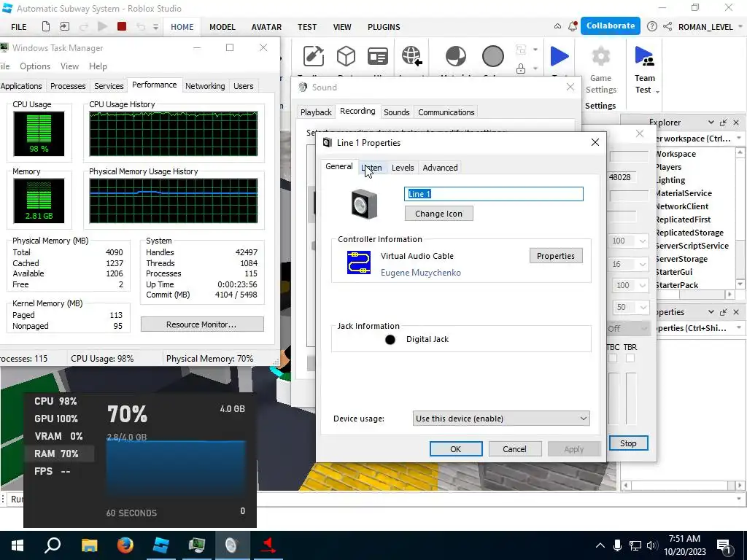
Task: Click the Controller Properties button
Action: (x=555, y=256)
